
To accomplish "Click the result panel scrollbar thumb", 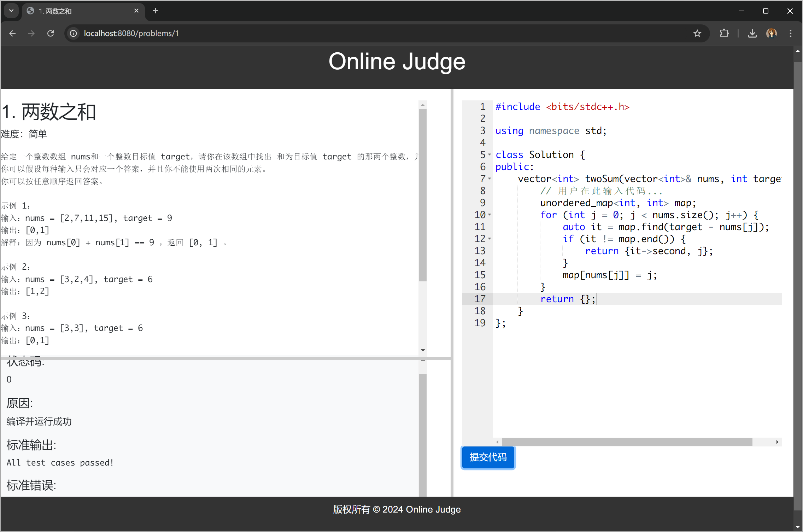I will coord(423,435).
